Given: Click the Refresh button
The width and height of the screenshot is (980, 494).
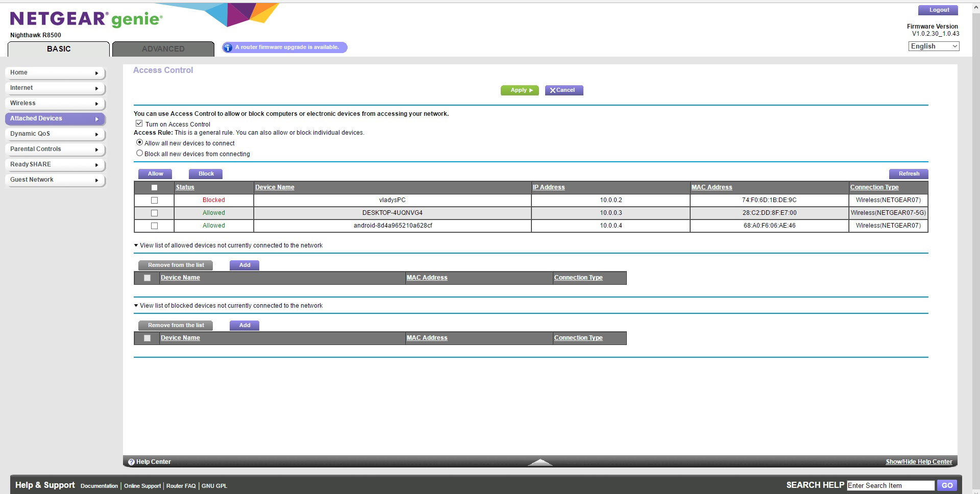Looking at the screenshot, I should coord(909,174).
